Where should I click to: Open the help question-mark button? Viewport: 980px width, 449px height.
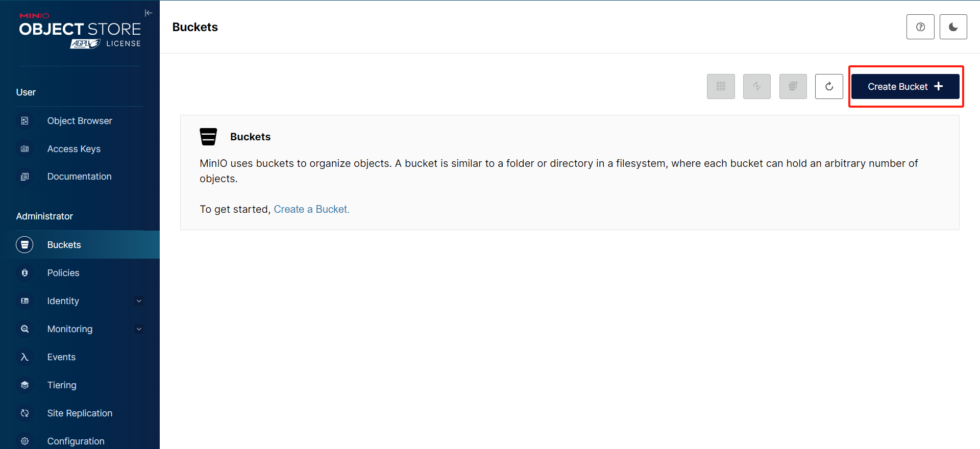click(920, 27)
